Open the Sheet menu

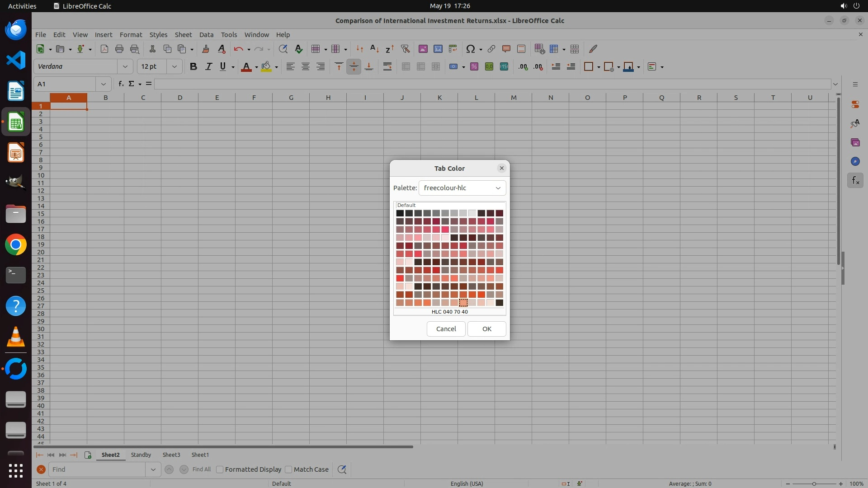pyautogui.click(x=183, y=34)
